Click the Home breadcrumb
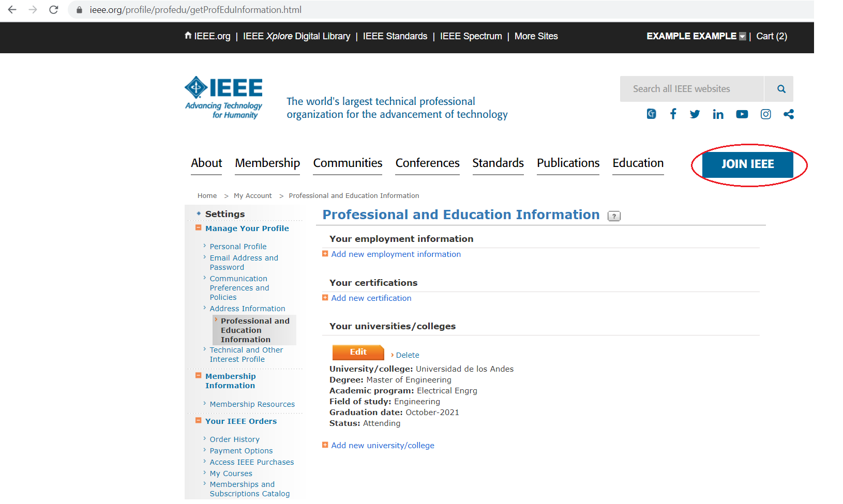 coord(207,195)
